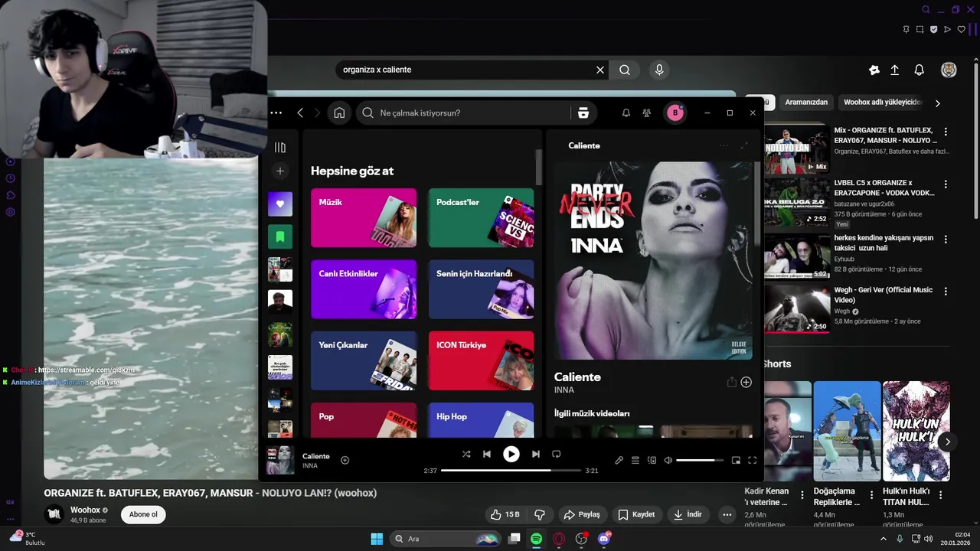Open now playing panel more options
980x551 pixels.
[x=724, y=145]
